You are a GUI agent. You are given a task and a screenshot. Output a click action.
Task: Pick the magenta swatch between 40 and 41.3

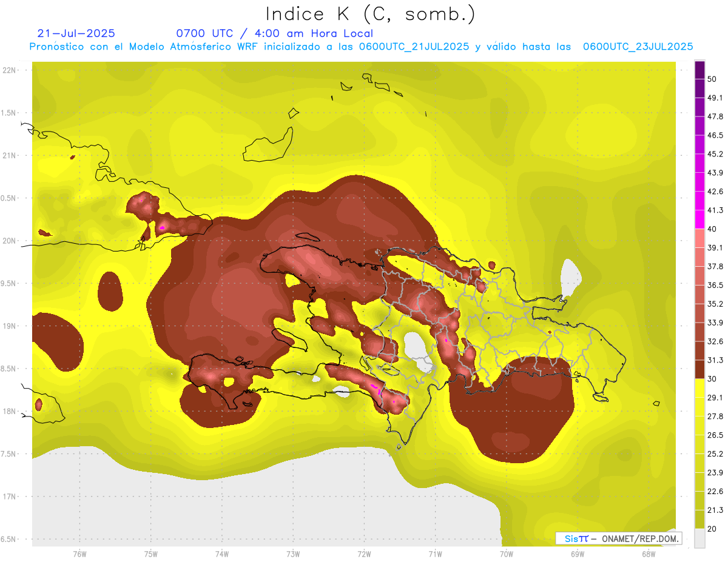pos(699,219)
